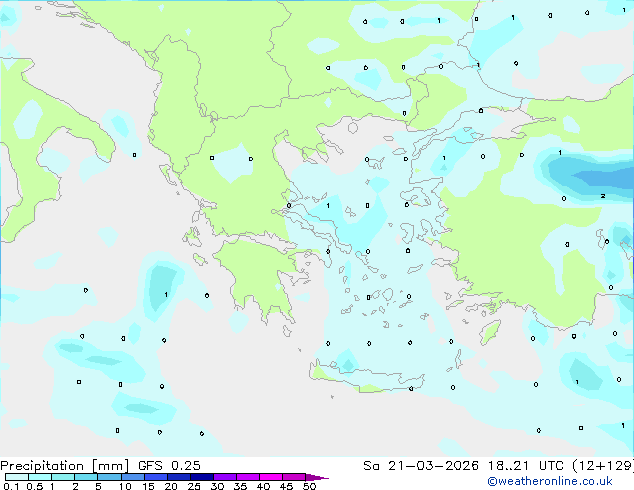This screenshot has width=634, height=490.
Task: Click the '18..21 UTC' time text
Action: [525, 466]
